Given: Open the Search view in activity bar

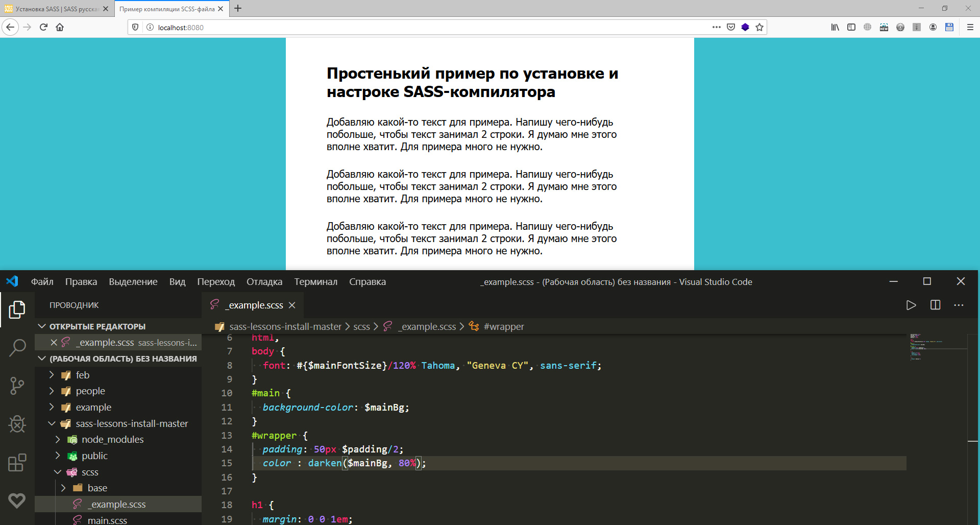Looking at the screenshot, I should pyautogui.click(x=17, y=348).
